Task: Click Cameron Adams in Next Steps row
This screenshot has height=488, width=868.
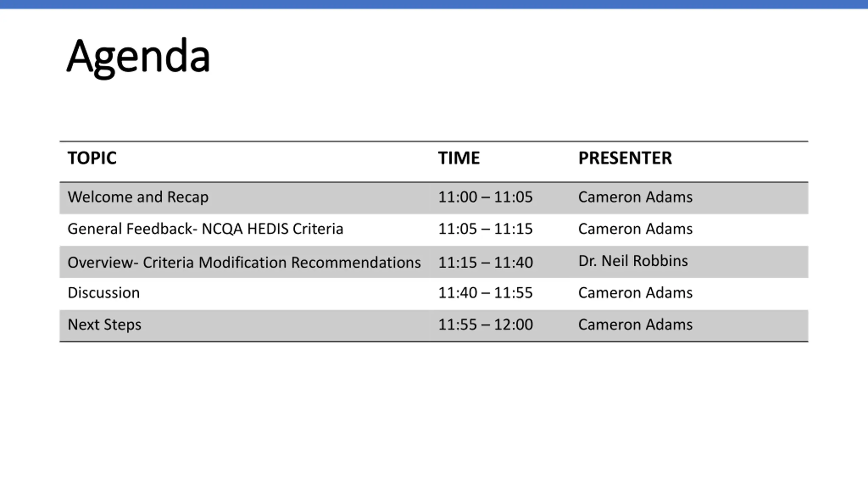Action: (635, 325)
